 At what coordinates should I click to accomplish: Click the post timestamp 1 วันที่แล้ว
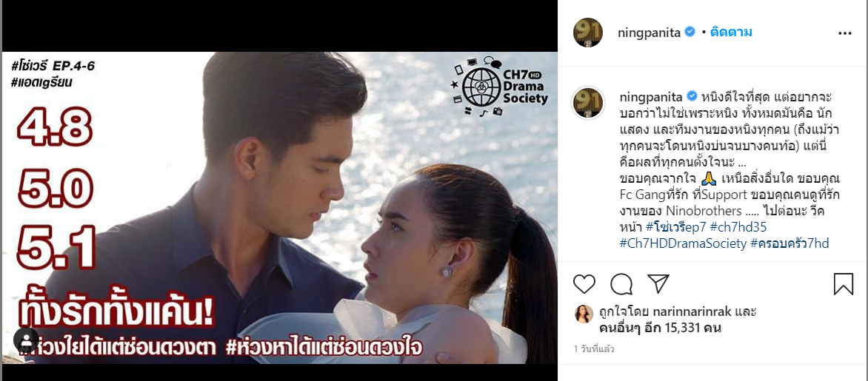tap(594, 349)
